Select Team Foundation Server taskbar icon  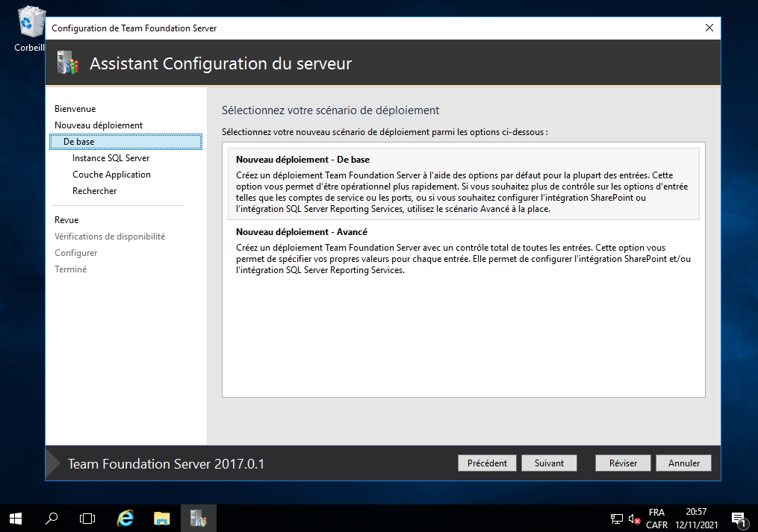click(x=198, y=518)
